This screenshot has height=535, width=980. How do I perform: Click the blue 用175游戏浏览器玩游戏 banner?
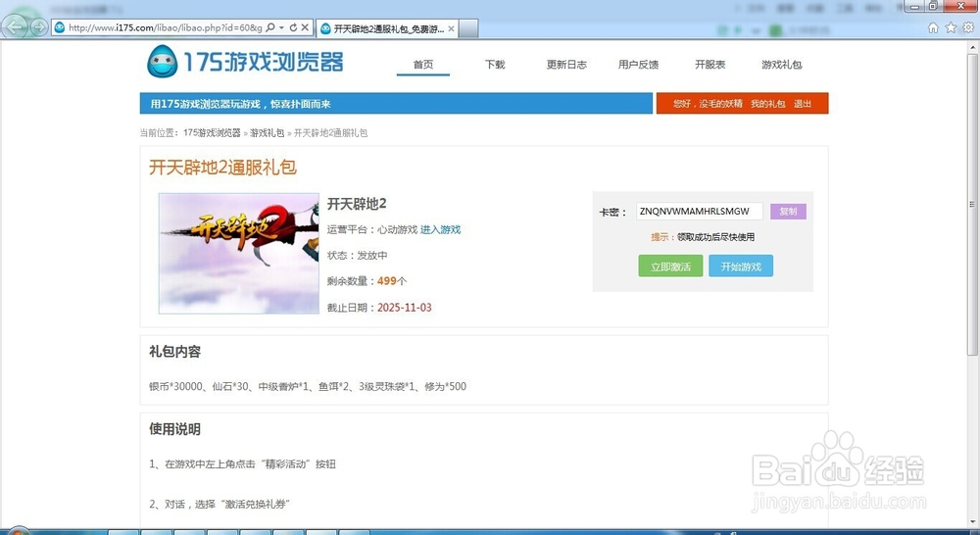(396, 104)
